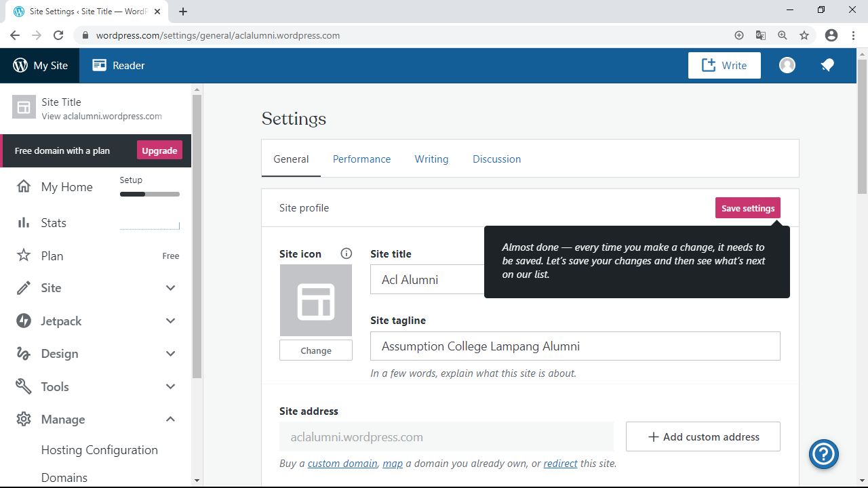Click the browser reload icon
868x488 pixels.
58,35
